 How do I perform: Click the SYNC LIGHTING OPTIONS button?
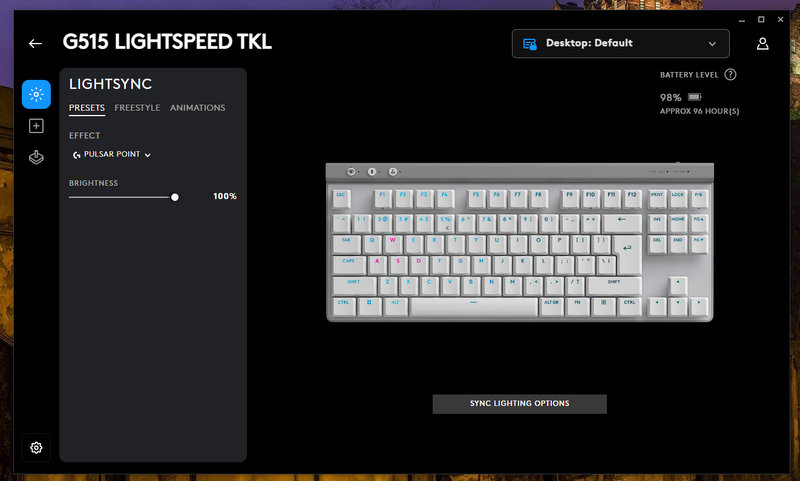coord(519,403)
